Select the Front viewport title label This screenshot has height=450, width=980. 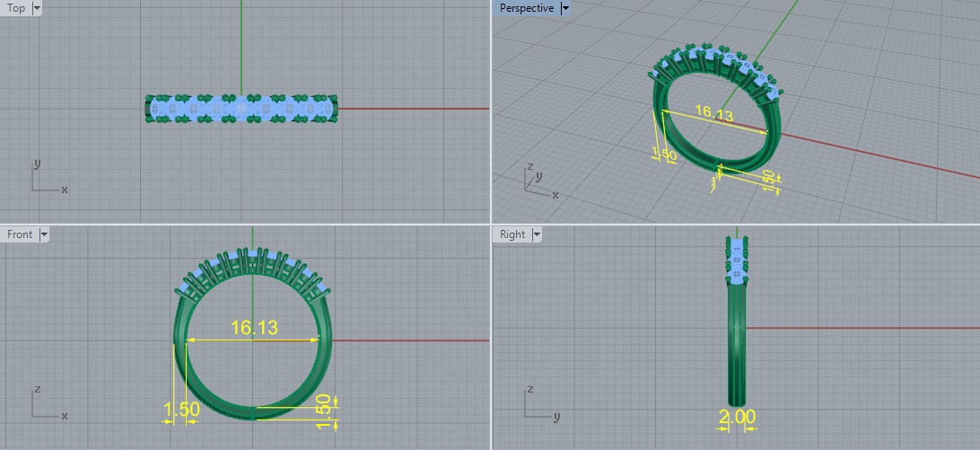(x=20, y=234)
